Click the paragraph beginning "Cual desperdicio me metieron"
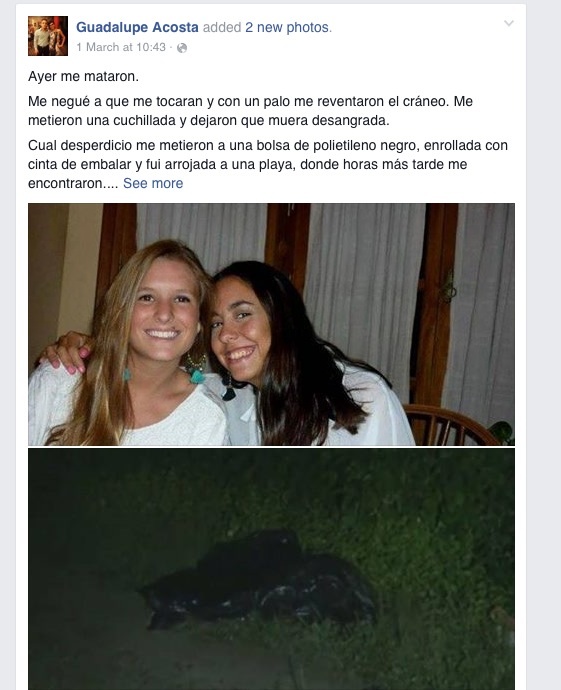 click(x=268, y=164)
